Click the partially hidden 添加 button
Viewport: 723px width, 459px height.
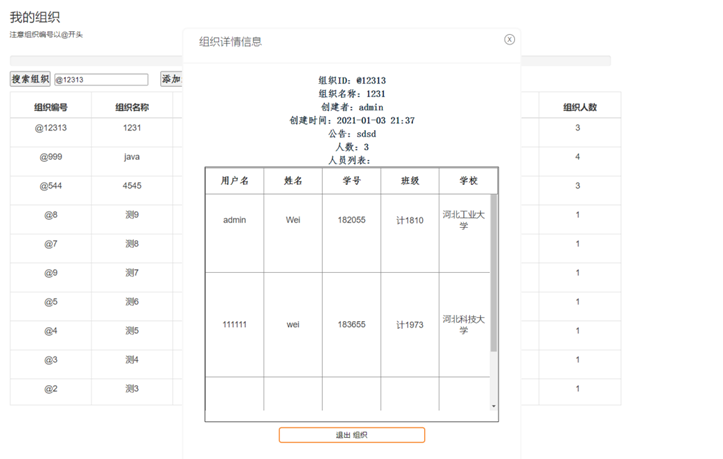(172, 79)
